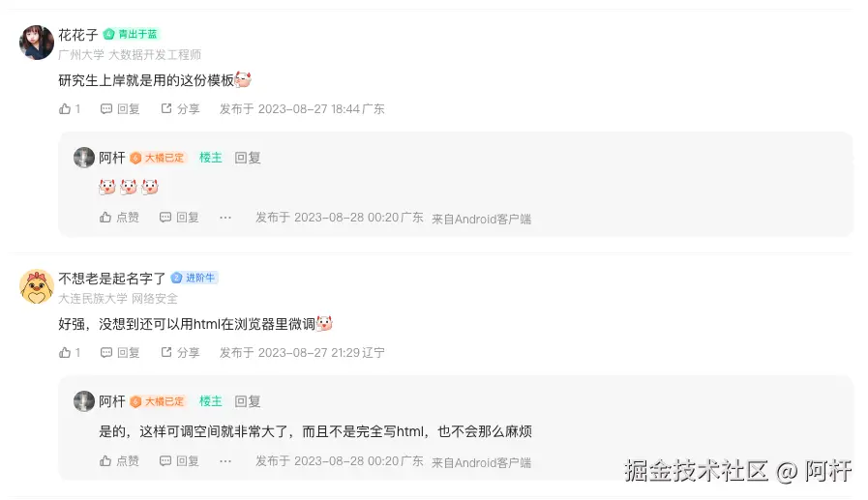Viewport: 868px width, 500px height.
Task: Open 不想老是起名字了's chick avatar
Action: pos(37,286)
